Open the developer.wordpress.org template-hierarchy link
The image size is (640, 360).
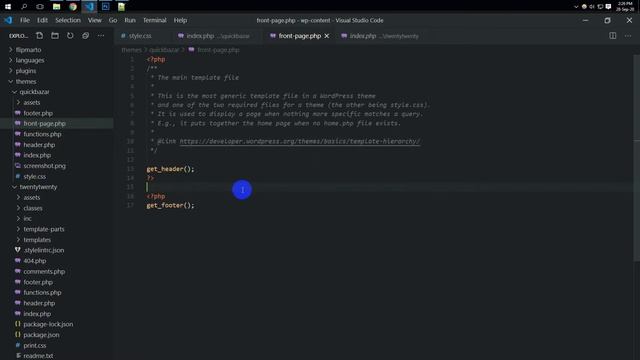[300, 141]
